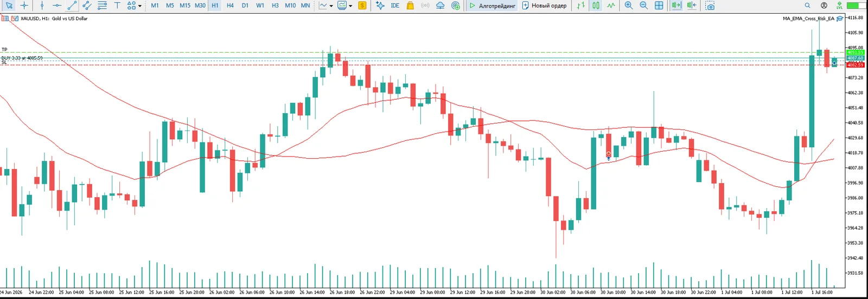Expand the templates dropdown arrow
This screenshot has height=299, width=868.
350,6
